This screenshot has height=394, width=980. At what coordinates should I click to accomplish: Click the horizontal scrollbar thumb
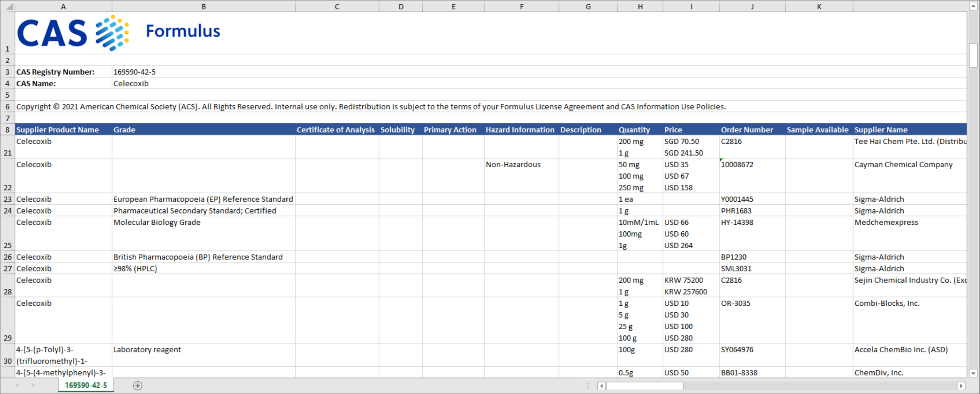[644, 386]
